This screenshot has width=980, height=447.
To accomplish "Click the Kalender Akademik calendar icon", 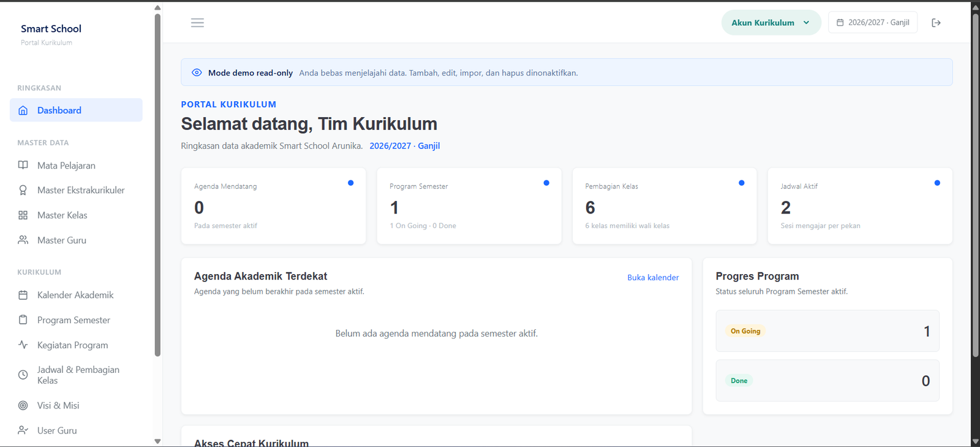I will click(x=23, y=295).
